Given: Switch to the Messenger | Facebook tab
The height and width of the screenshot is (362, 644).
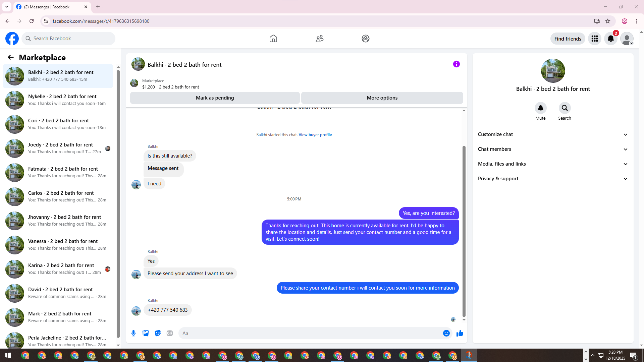Looking at the screenshot, I should [52, 7].
